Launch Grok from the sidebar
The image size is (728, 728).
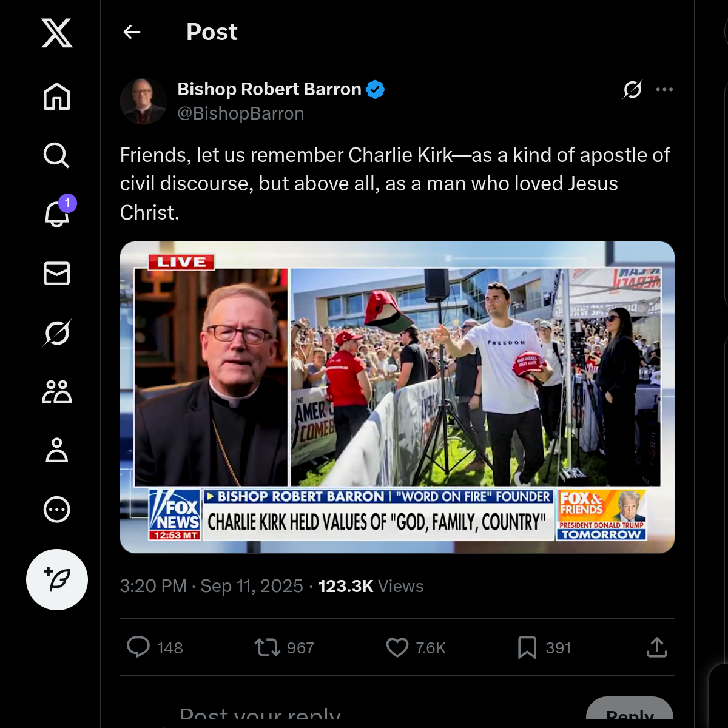tap(57, 332)
